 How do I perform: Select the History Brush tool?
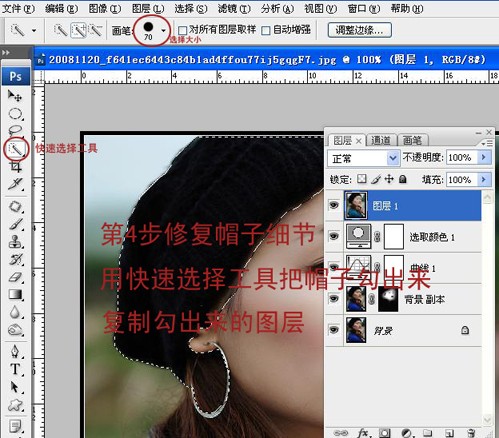[x=15, y=259]
